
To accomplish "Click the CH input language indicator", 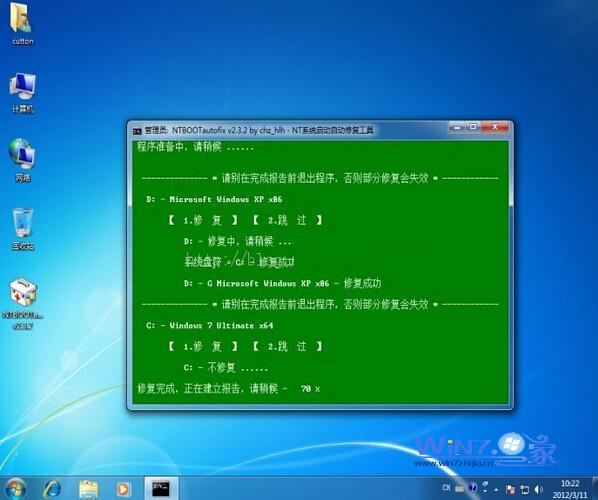I will [x=446, y=488].
